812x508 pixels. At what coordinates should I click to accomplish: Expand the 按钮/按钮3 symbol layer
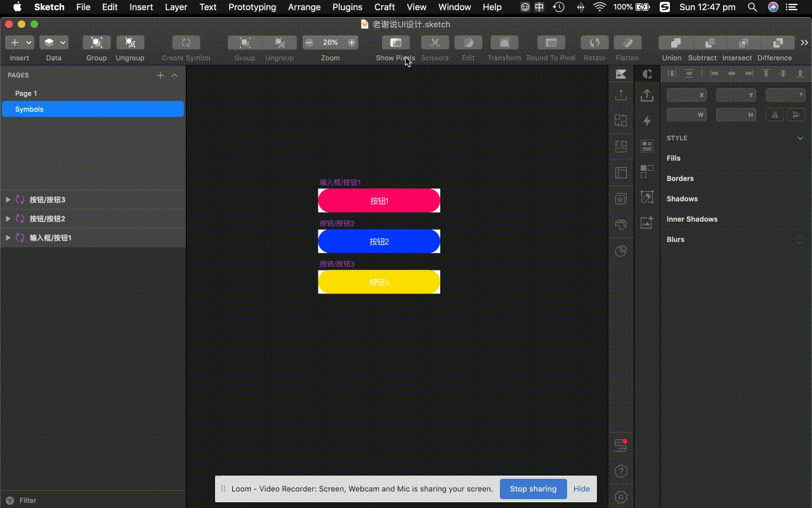point(8,199)
